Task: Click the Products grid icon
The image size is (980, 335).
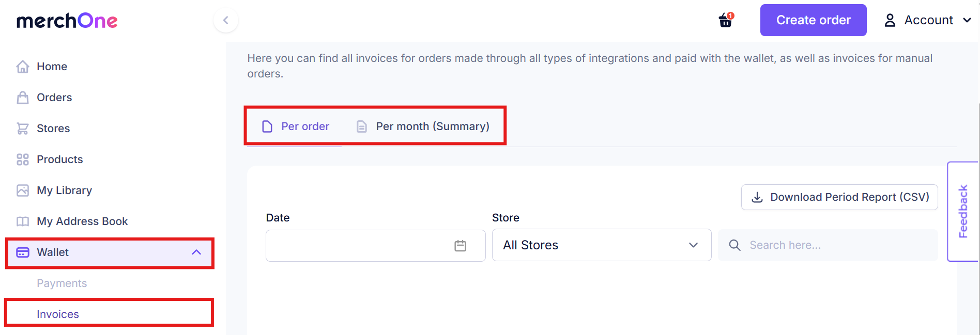Action: (x=23, y=159)
